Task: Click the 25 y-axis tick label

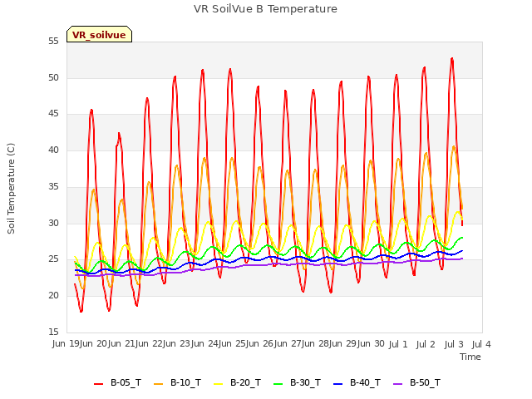Action: (53, 259)
